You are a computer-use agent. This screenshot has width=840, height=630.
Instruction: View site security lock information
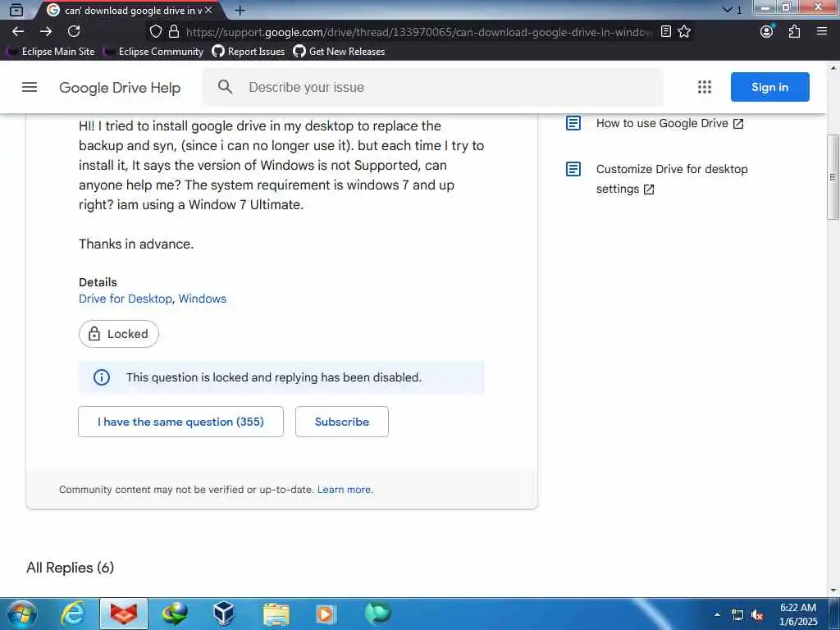[x=174, y=32]
